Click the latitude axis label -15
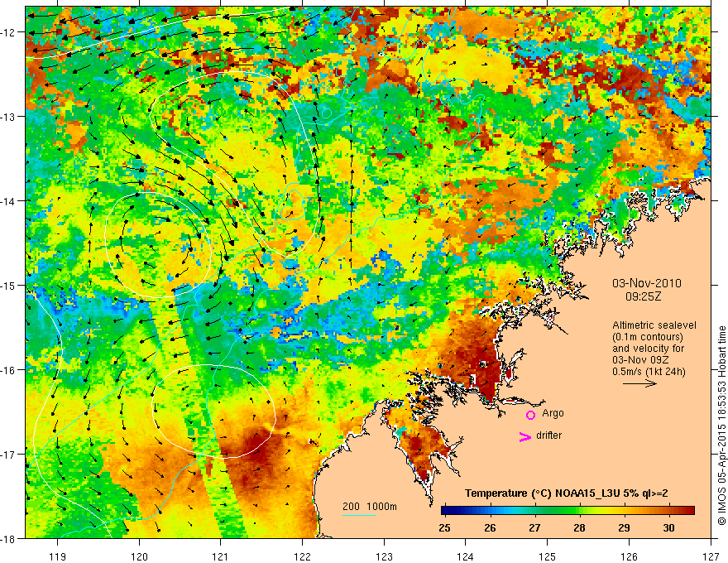The image size is (728, 563). coord(8,285)
